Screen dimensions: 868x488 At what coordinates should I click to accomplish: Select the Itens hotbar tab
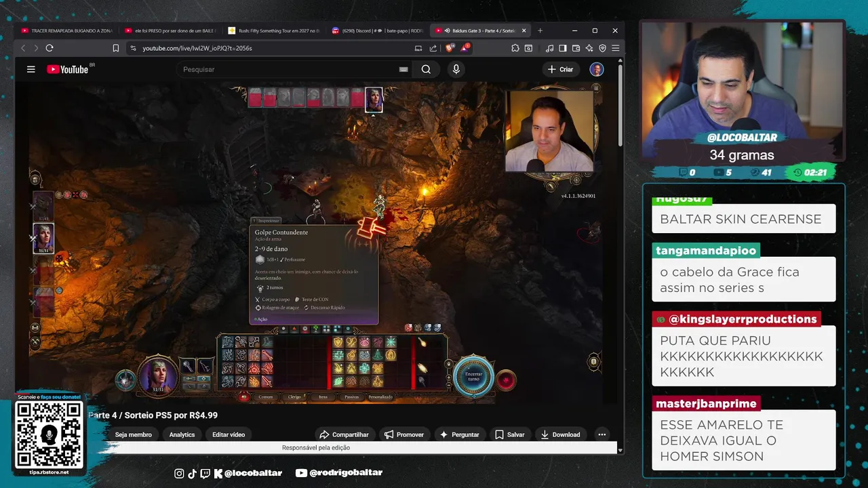pyautogui.click(x=323, y=396)
